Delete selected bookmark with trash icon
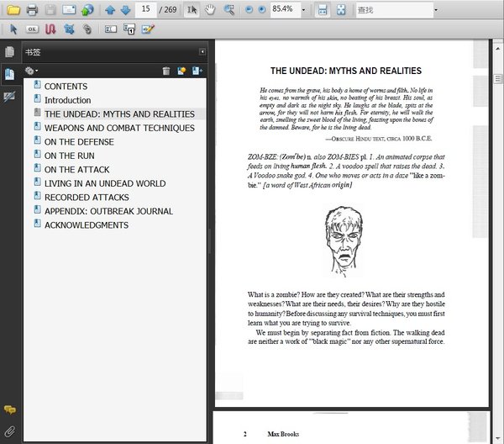This screenshot has height=444, width=504. [x=165, y=71]
